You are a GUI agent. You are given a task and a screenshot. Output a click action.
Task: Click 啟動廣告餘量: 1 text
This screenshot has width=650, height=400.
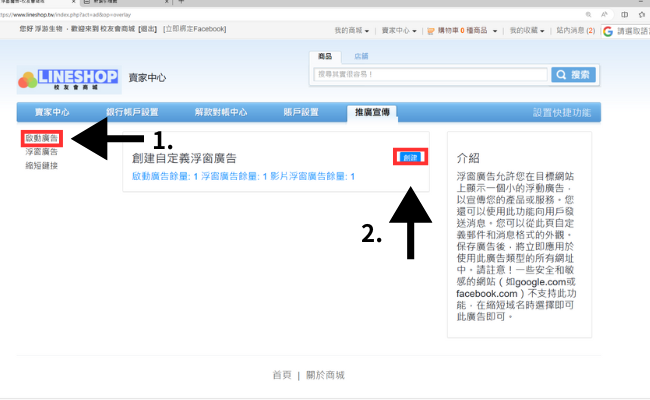click(165, 177)
